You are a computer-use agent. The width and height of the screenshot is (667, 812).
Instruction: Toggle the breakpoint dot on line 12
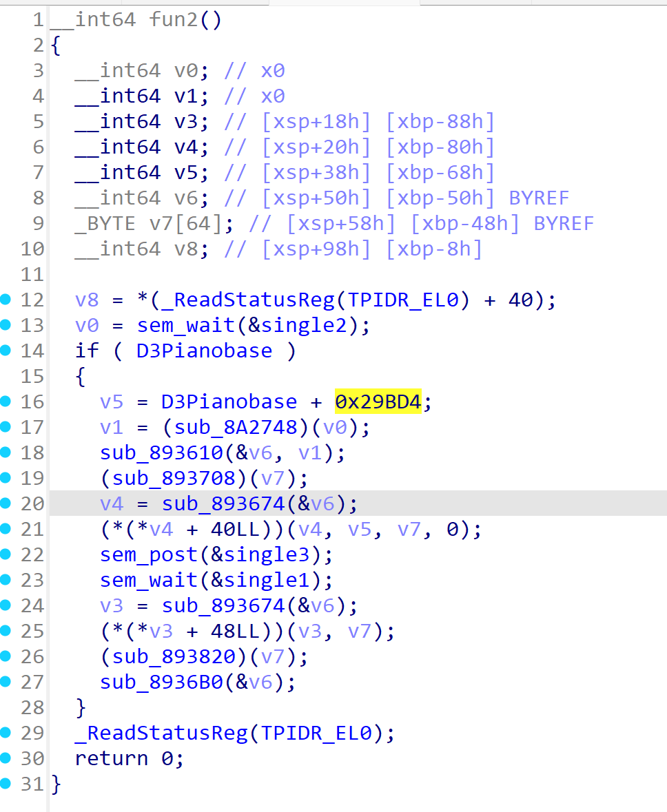(6, 300)
